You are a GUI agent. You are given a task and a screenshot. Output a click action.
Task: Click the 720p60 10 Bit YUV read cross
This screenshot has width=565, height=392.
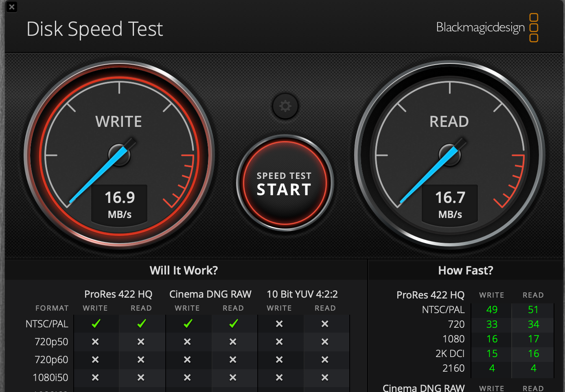pos(325,360)
